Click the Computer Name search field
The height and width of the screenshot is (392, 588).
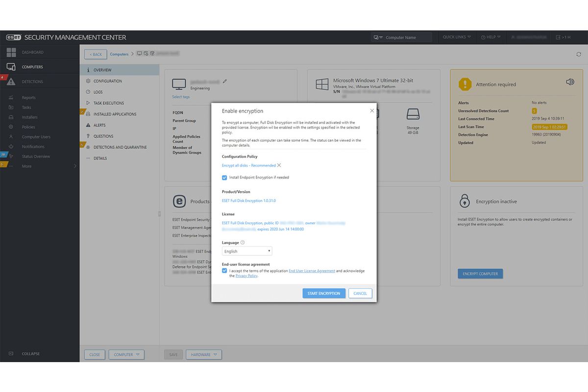(408, 37)
